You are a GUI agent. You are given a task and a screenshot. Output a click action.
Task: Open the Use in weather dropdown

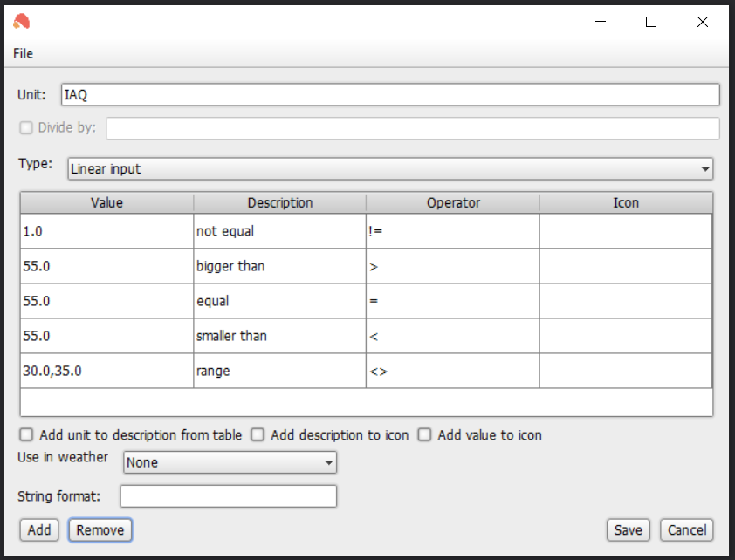(x=230, y=462)
